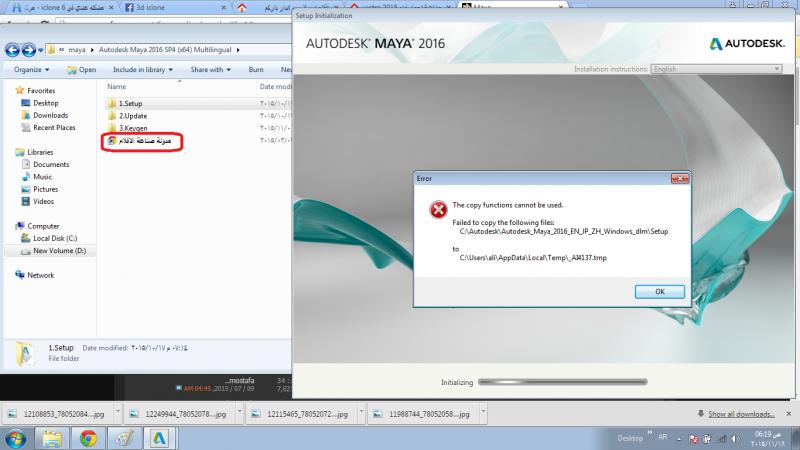Switch to the iclone 6 browser tab
This screenshot has width=800, height=450.
point(61,8)
